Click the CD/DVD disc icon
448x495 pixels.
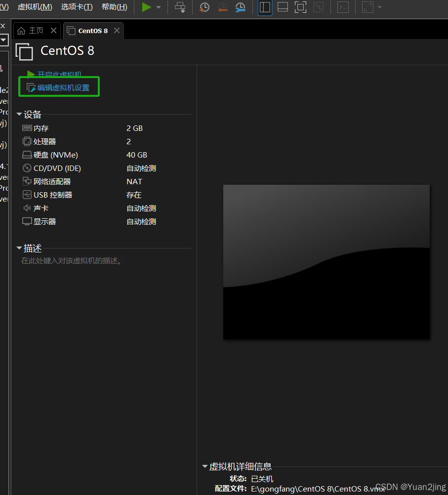(27, 168)
